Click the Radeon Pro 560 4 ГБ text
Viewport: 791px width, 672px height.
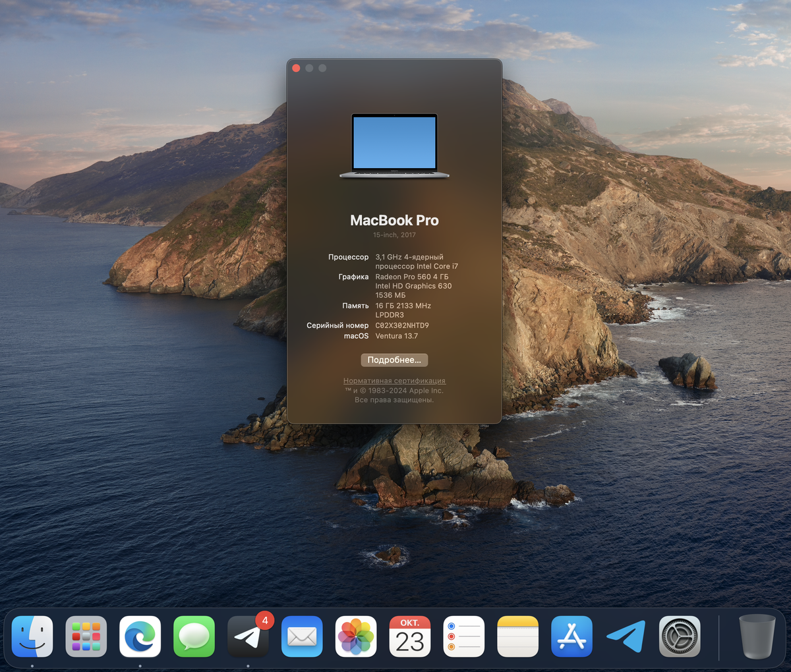[412, 277]
